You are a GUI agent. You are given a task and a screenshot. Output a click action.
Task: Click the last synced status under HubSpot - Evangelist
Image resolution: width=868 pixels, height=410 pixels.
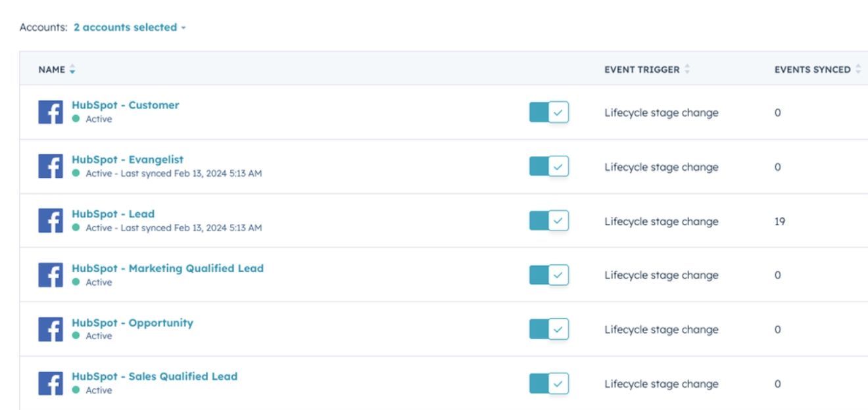click(x=174, y=173)
